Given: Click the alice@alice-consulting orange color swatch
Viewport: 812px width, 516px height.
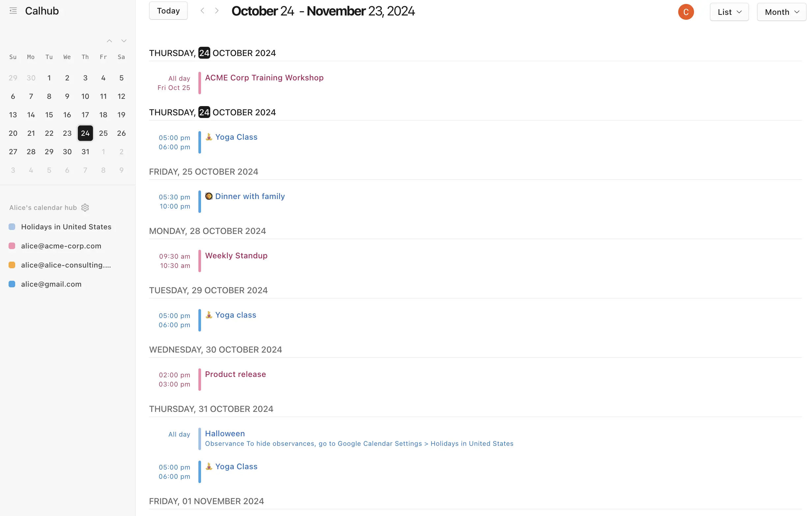Looking at the screenshot, I should click(12, 265).
